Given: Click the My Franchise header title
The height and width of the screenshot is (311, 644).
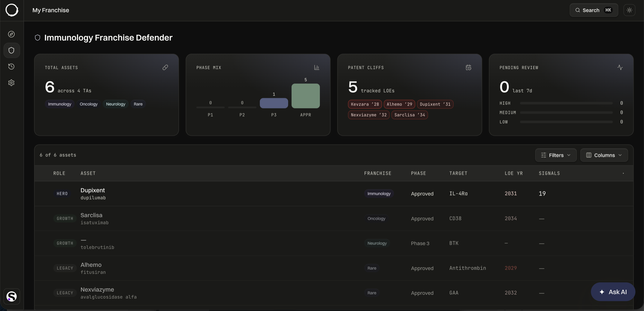Looking at the screenshot, I should 51,10.
